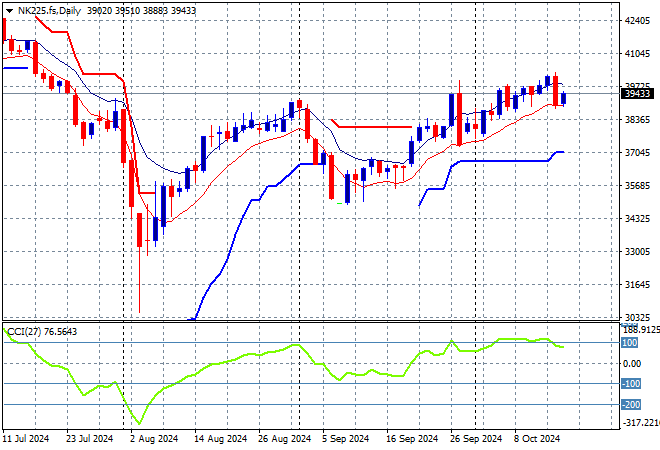Click the 100 level label on CCI
660x450 pixels.
[630, 343]
